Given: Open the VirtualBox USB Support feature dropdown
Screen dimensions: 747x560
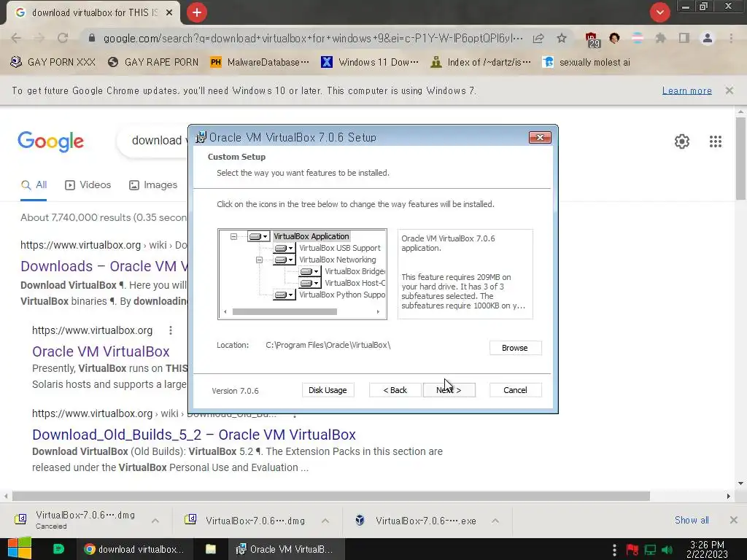Looking at the screenshot, I should pyautogui.click(x=285, y=248).
